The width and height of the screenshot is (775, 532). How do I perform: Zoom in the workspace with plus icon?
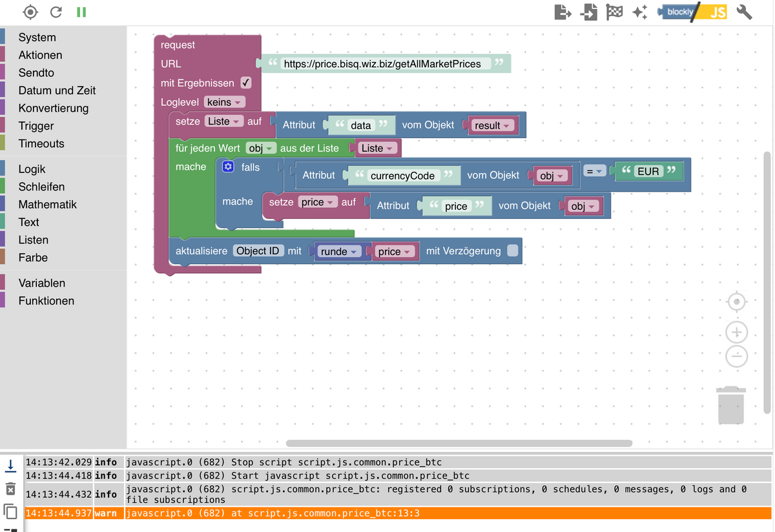click(x=737, y=332)
